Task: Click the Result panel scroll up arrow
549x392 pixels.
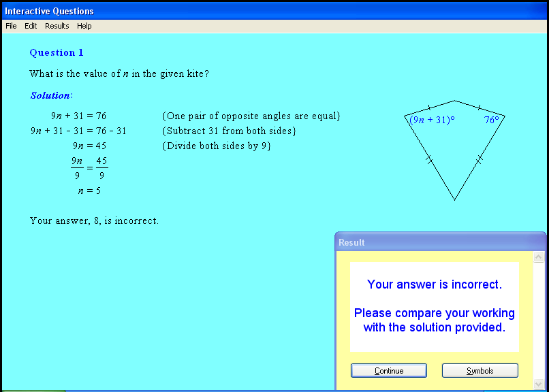Action: [x=539, y=257]
